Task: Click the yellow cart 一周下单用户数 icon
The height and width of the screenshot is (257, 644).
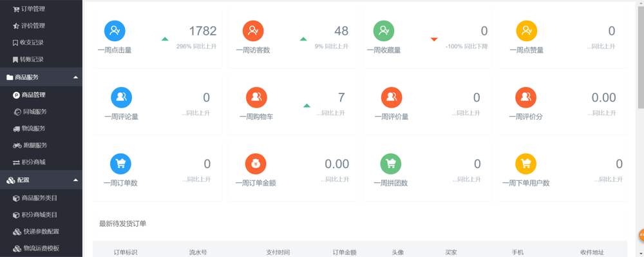Action: point(526,164)
